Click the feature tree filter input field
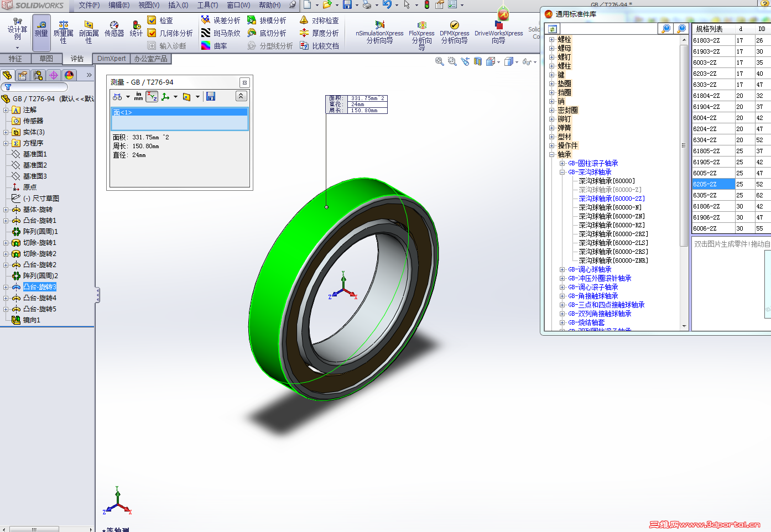Image resolution: width=771 pixels, height=532 pixels. click(x=34, y=87)
